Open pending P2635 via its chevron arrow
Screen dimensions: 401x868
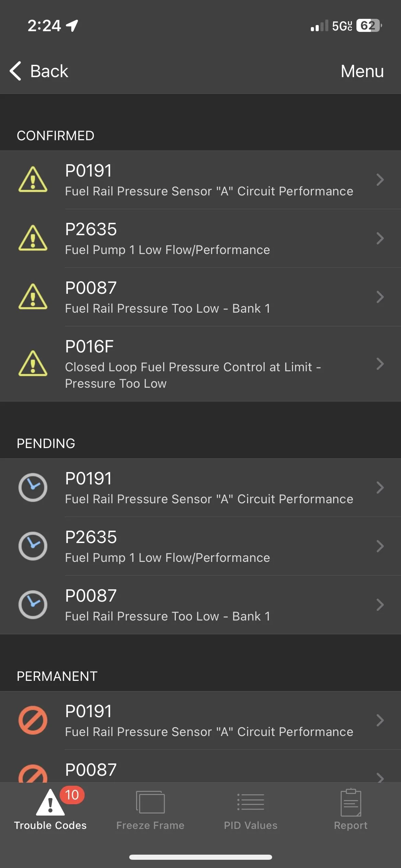380,546
